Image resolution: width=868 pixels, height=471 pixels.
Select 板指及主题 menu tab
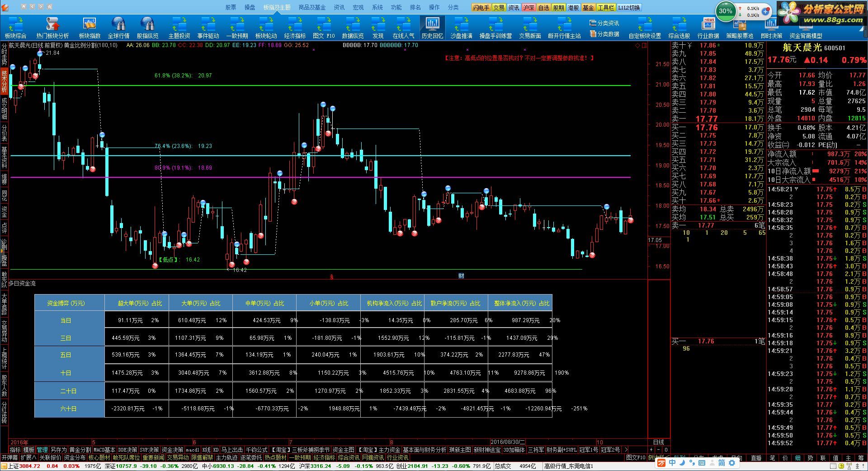click(x=277, y=7)
